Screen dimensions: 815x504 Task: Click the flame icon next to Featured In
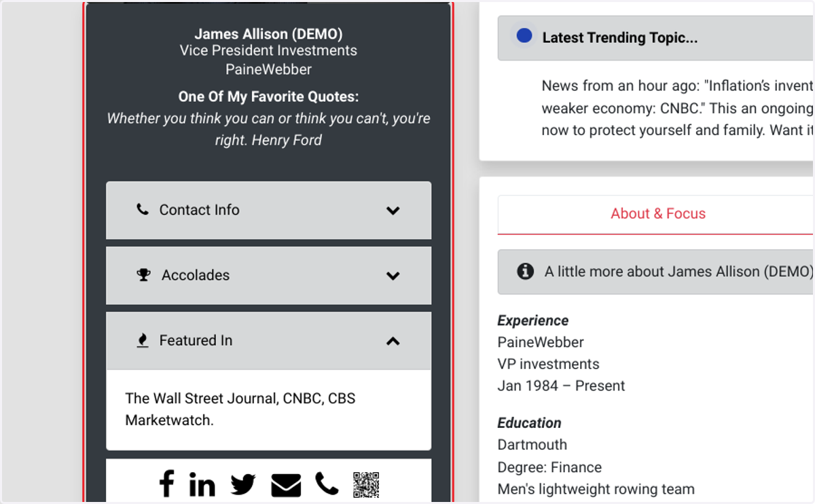click(143, 340)
